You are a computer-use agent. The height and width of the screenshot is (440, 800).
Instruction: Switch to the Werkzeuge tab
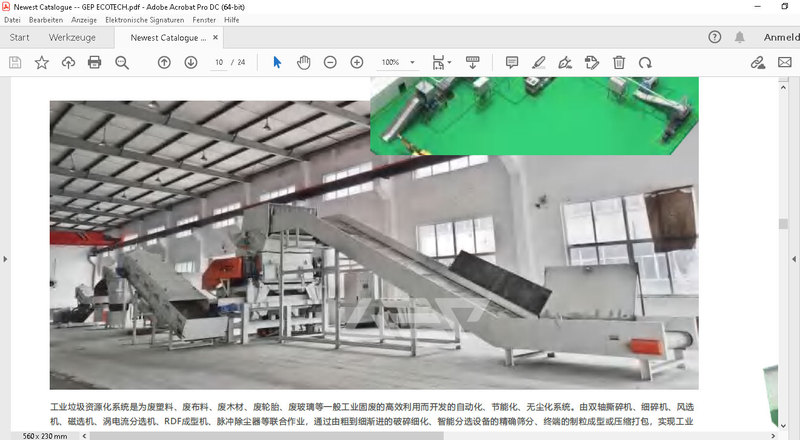(x=72, y=37)
